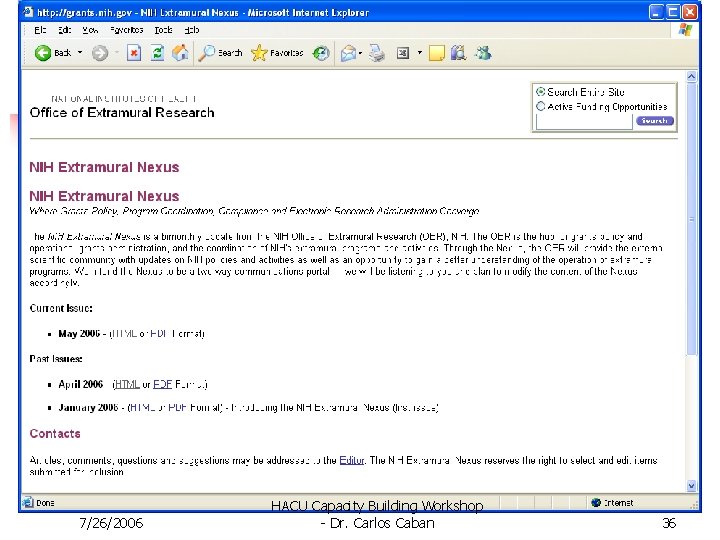Open May 2006 issue HTML link
The height and width of the screenshot is (540, 720).
[x=124, y=334]
